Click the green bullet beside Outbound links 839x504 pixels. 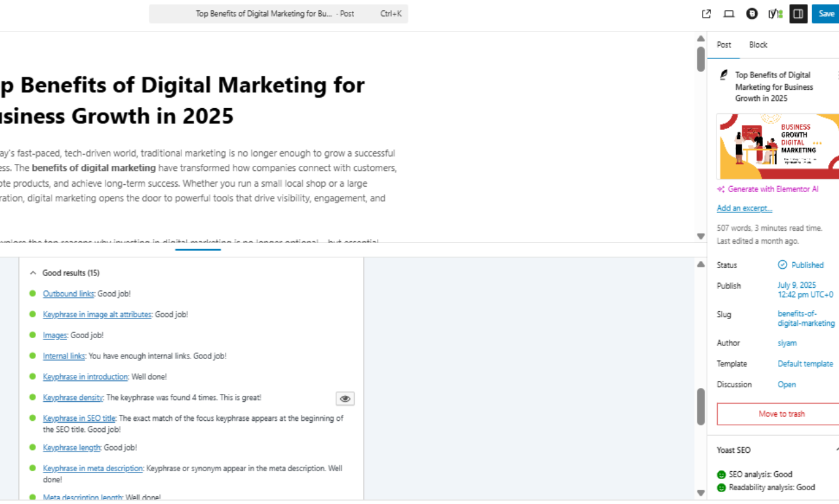pos(33,294)
